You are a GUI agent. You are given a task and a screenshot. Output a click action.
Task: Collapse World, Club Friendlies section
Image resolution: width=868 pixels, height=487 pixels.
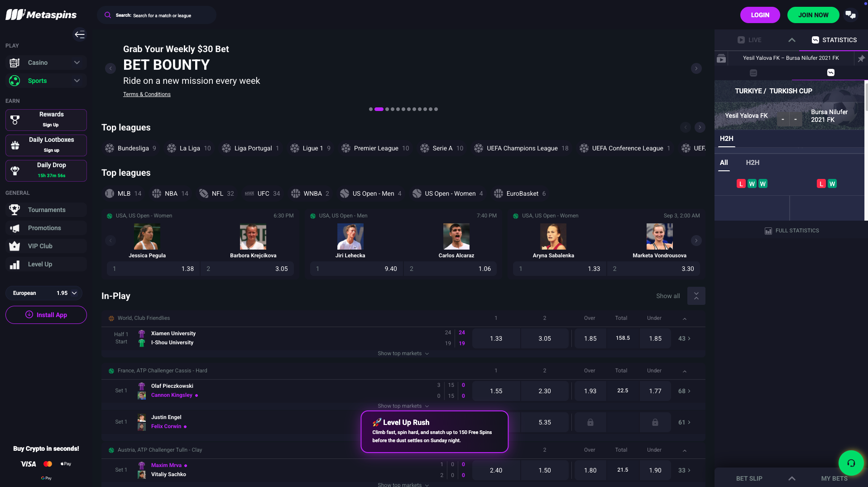click(x=684, y=318)
